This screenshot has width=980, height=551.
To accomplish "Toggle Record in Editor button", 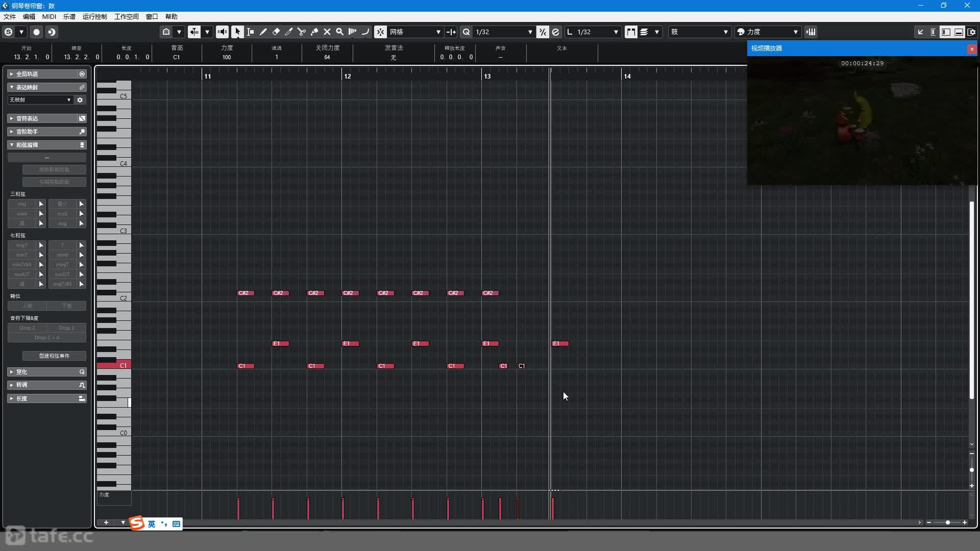I will click(x=36, y=32).
